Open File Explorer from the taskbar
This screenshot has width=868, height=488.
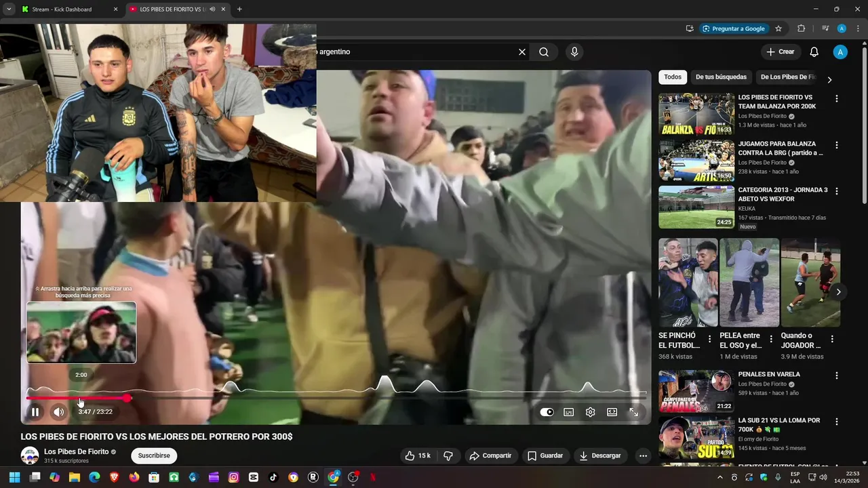click(75, 477)
